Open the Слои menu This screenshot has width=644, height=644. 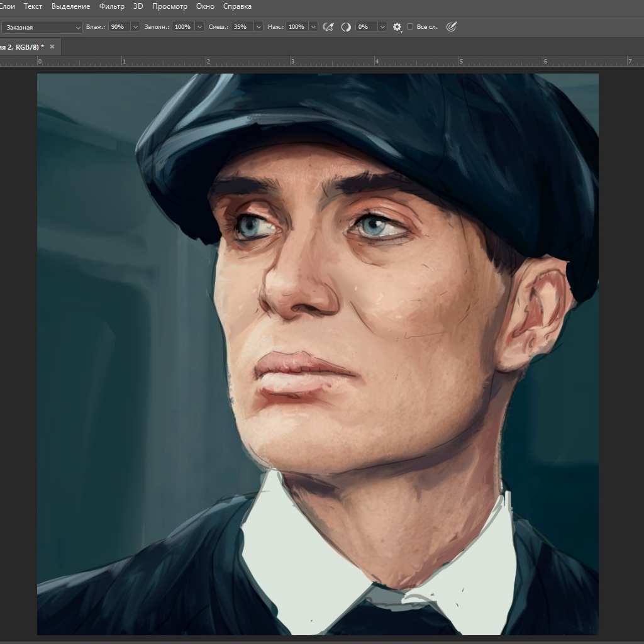coord(7,6)
